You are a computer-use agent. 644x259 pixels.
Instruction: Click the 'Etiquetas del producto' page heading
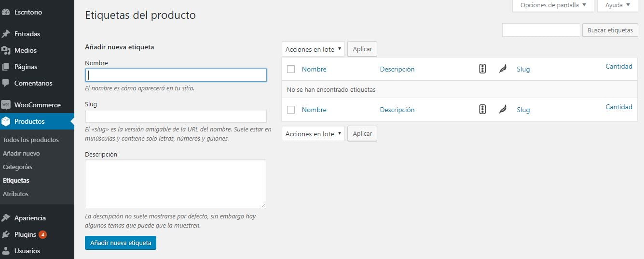(x=140, y=15)
